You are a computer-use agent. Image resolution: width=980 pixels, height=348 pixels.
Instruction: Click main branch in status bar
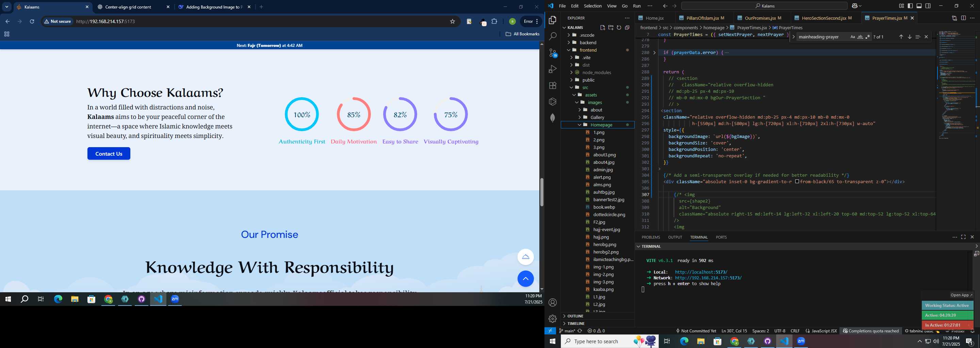(567, 331)
